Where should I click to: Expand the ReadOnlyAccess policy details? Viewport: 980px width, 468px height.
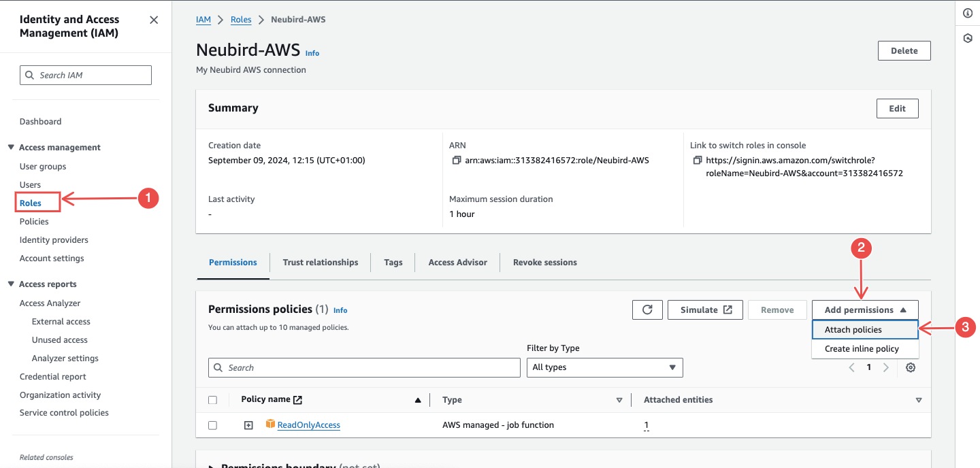pyautogui.click(x=248, y=424)
